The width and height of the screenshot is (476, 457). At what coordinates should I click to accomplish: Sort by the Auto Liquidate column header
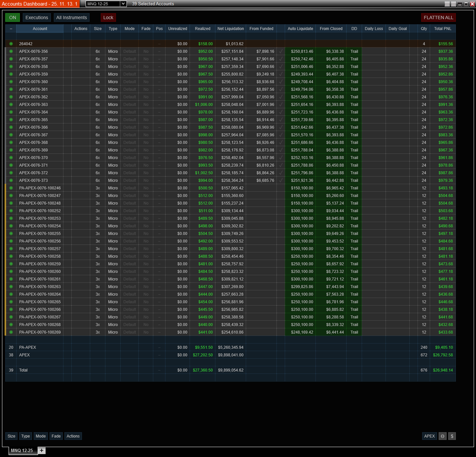[x=300, y=29]
